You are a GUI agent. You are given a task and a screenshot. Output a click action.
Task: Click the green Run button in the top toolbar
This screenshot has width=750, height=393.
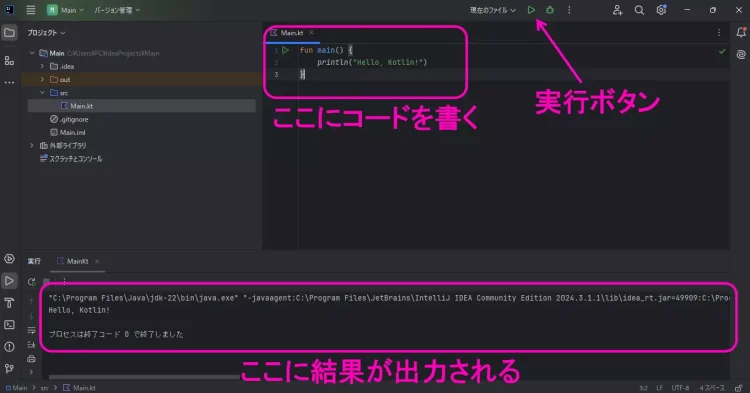(x=531, y=10)
